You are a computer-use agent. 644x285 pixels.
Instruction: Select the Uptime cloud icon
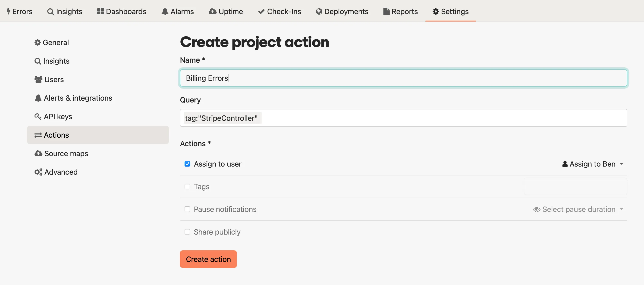[x=212, y=11]
